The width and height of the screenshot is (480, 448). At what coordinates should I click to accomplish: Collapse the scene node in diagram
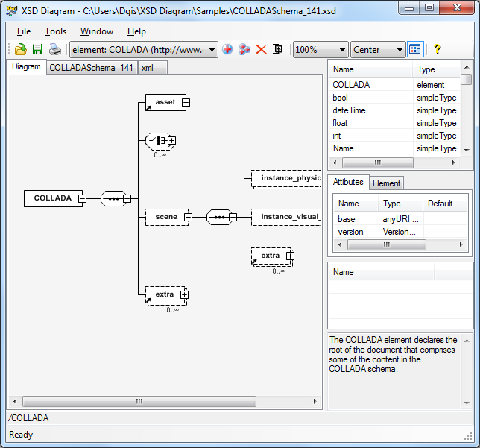coord(188,218)
